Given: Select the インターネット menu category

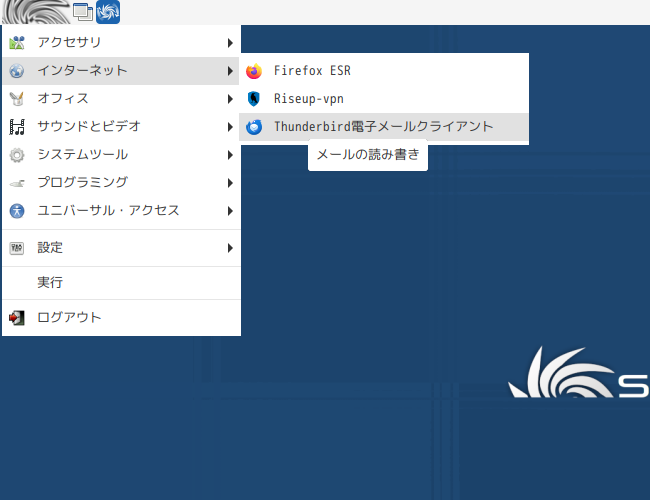Looking at the screenshot, I should click(x=121, y=71).
